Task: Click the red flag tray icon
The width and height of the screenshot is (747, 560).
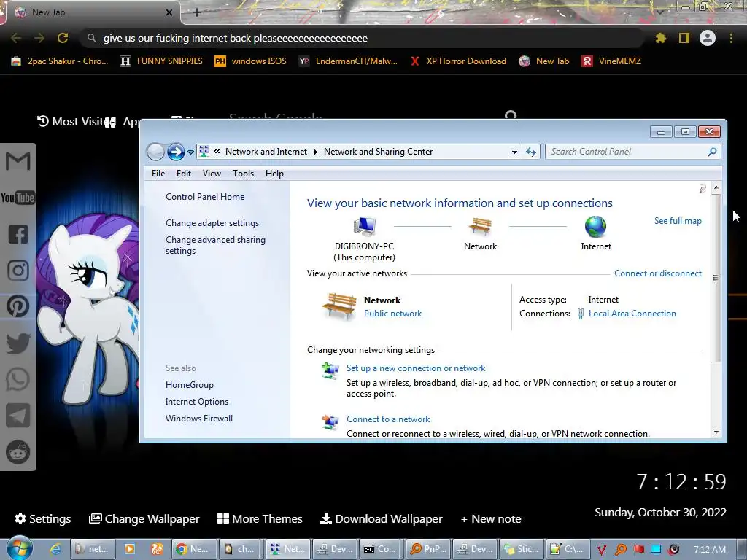Action: point(638,549)
